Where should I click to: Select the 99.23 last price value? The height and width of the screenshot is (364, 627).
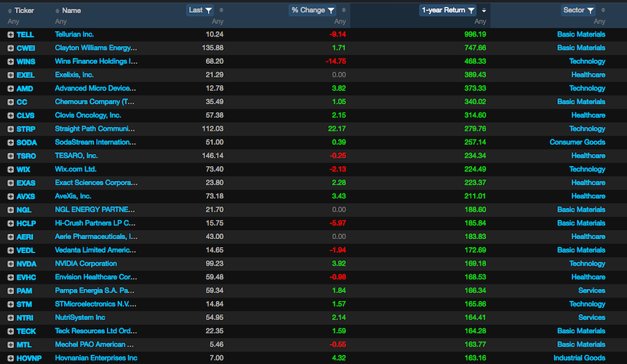[x=215, y=264]
